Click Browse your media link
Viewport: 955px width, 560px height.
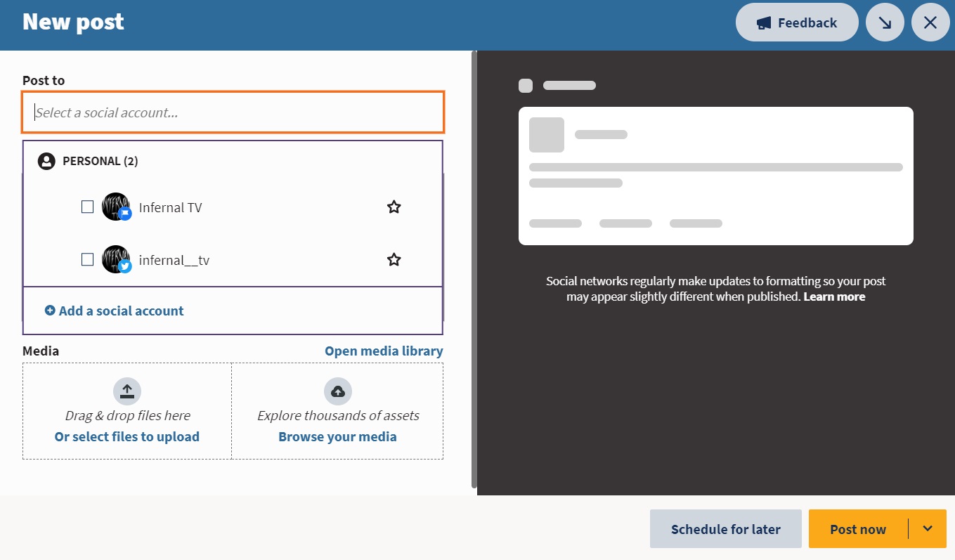coord(338,436)
